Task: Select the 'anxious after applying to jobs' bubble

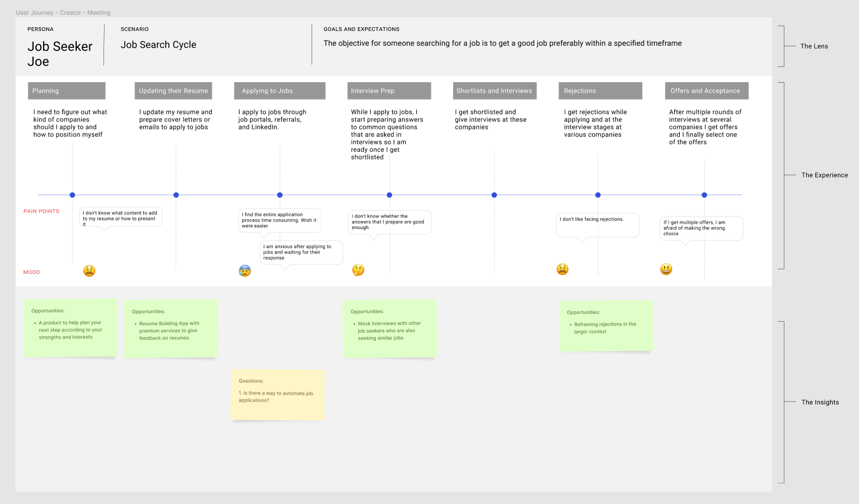Action: click(301, 253)
